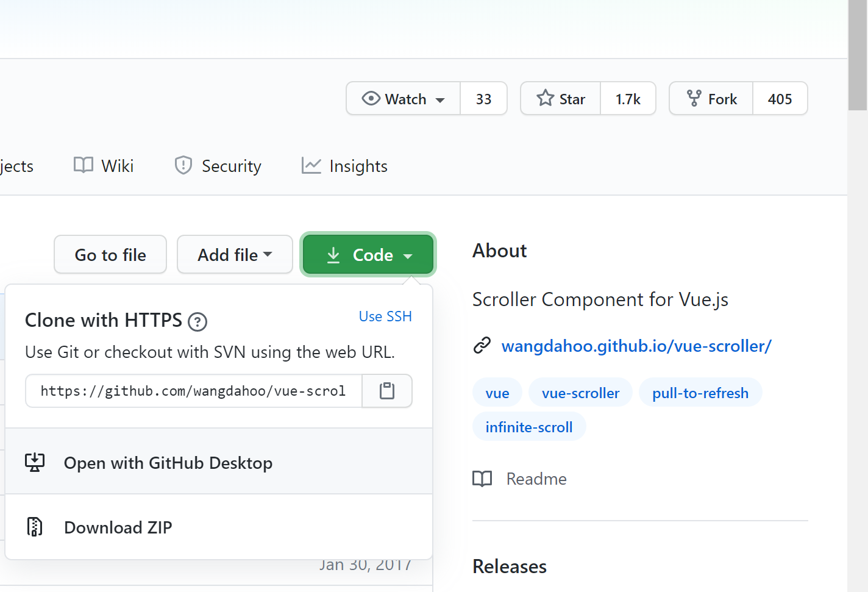Open the Add file dropdown
This screenshot has height=592, width=868.
click(235, 254)
